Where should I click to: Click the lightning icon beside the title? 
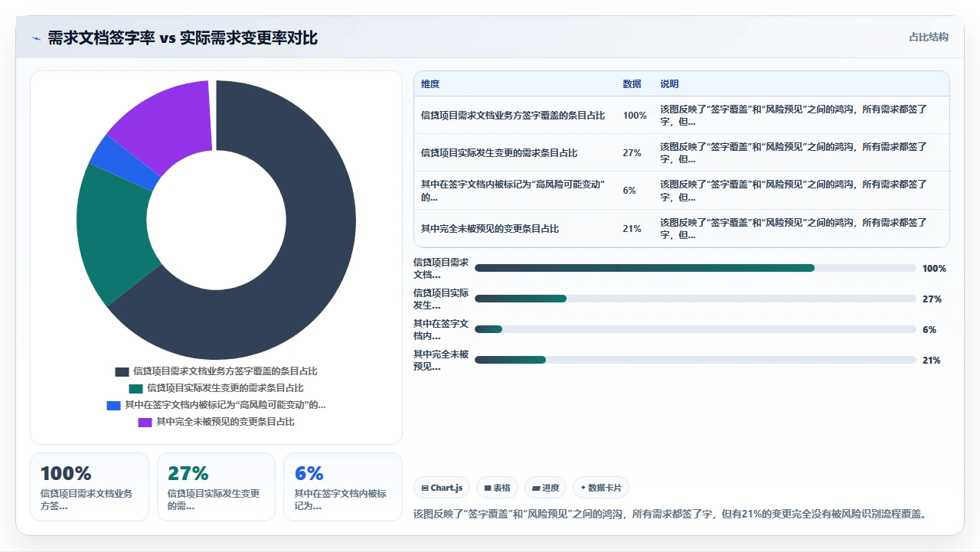pos(36,38)
